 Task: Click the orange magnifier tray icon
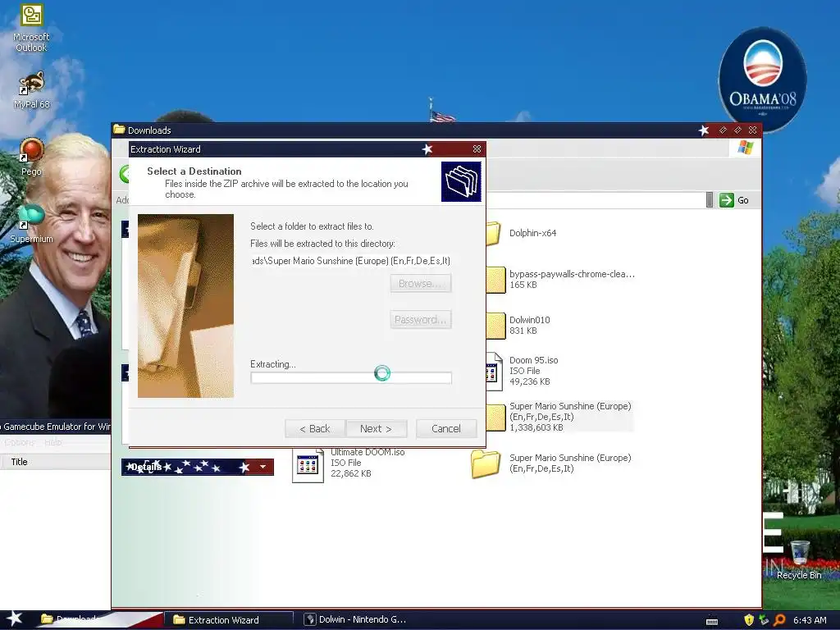pyautogui.click(x=779, y=620)
